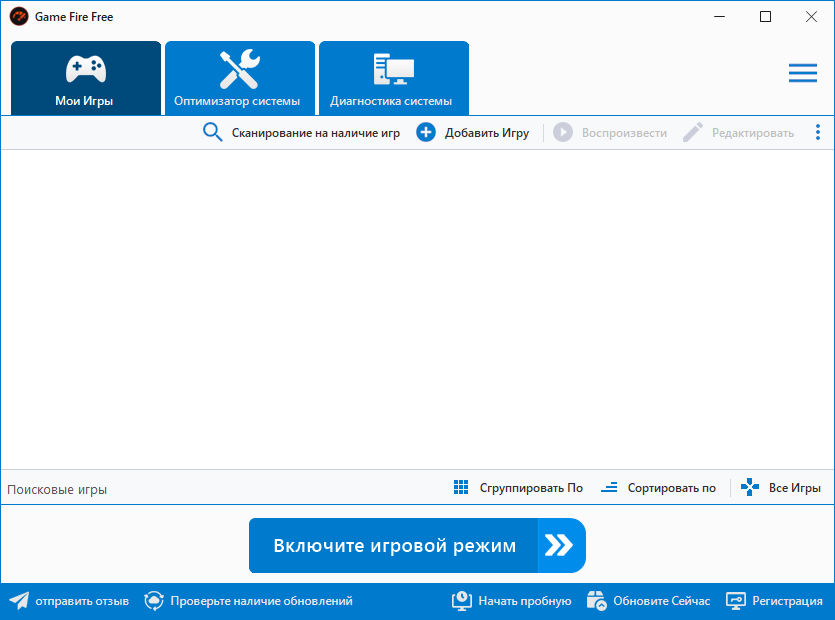Click Регистрация link
The width and height of the screenshot is (835, 620).
coord(787,601)
